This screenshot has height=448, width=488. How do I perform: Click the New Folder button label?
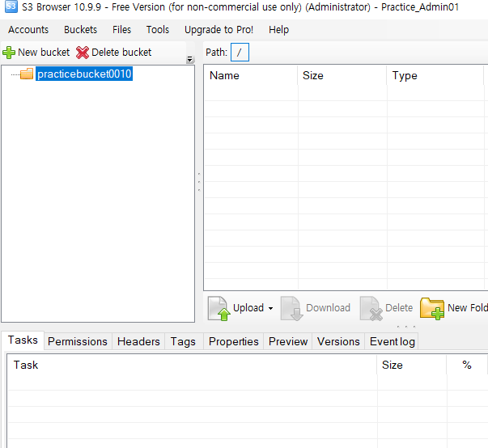[468, 308]
